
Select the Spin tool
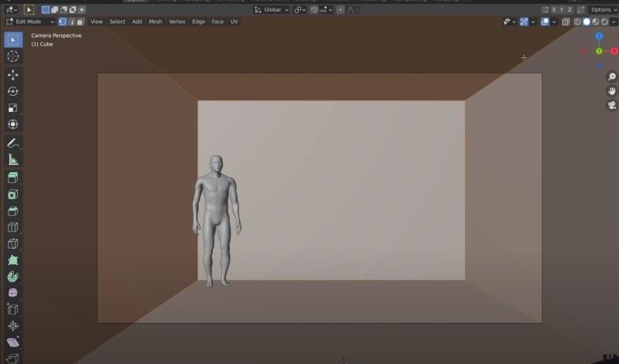(13, 277)
